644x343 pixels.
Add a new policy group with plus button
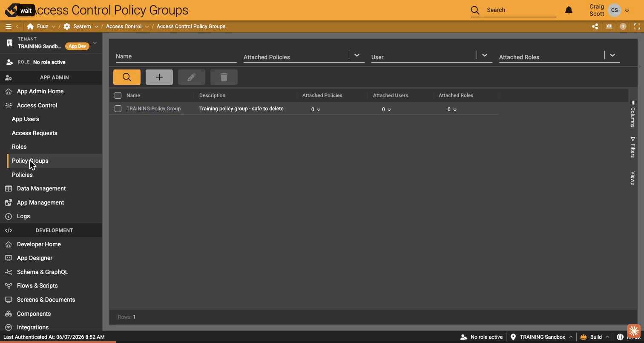[x=159, y=77]
